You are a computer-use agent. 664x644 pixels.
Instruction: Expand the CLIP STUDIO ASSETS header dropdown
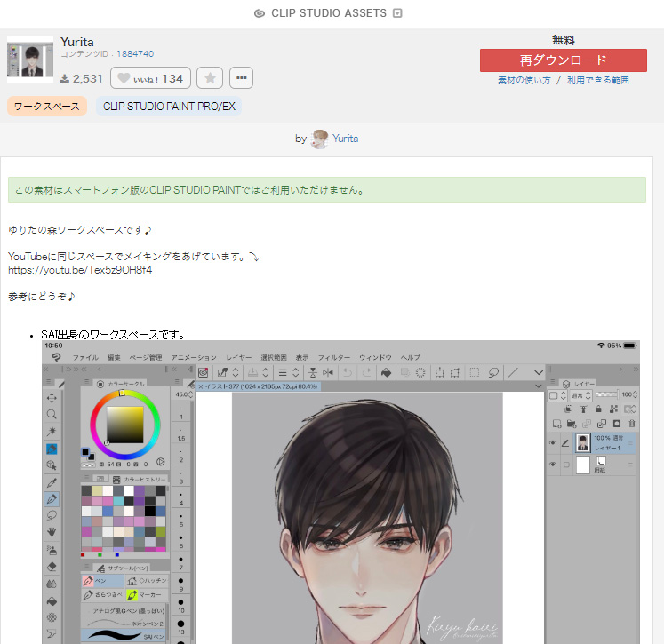[x=397, y=13]
